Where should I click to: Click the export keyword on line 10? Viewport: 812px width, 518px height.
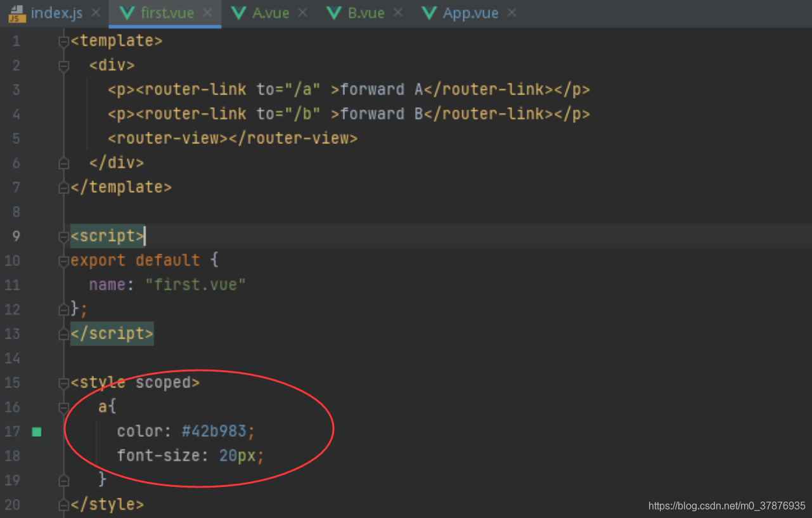[x=98, y=261]
